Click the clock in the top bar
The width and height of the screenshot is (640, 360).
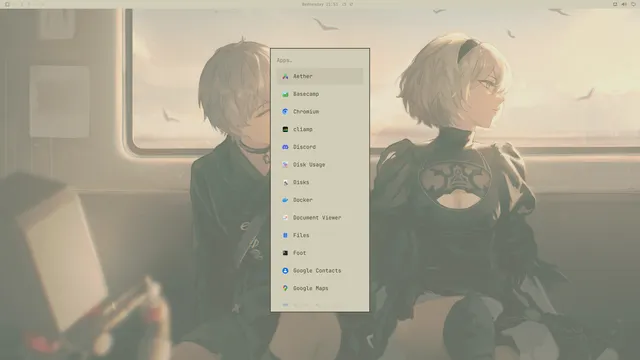320,4
